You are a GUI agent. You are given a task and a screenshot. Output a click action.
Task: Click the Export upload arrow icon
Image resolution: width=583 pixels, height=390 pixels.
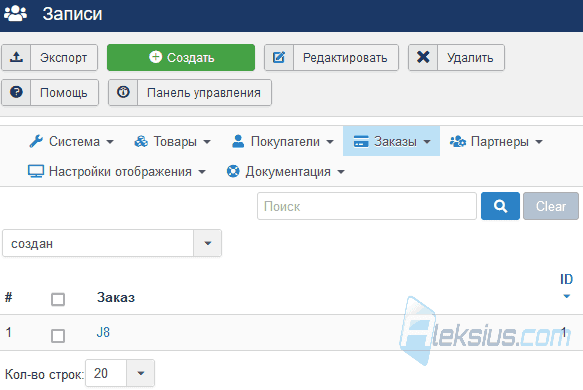pos(16,57)
